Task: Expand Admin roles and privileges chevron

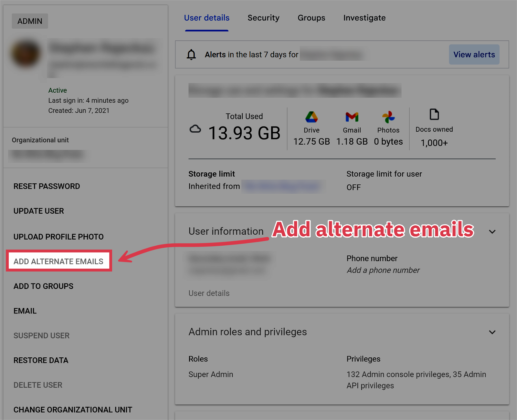Action: click(492, 332)
